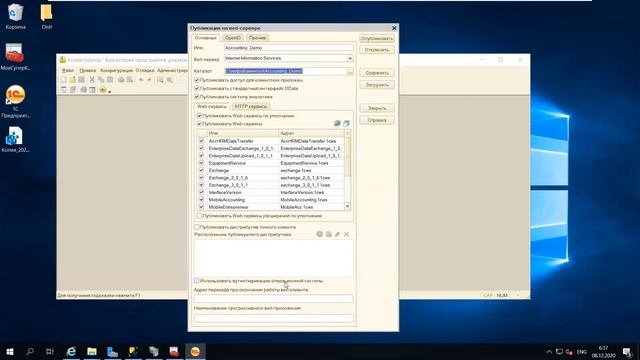Click the name field containing Accounting_Demo

[x=289, y=48]
